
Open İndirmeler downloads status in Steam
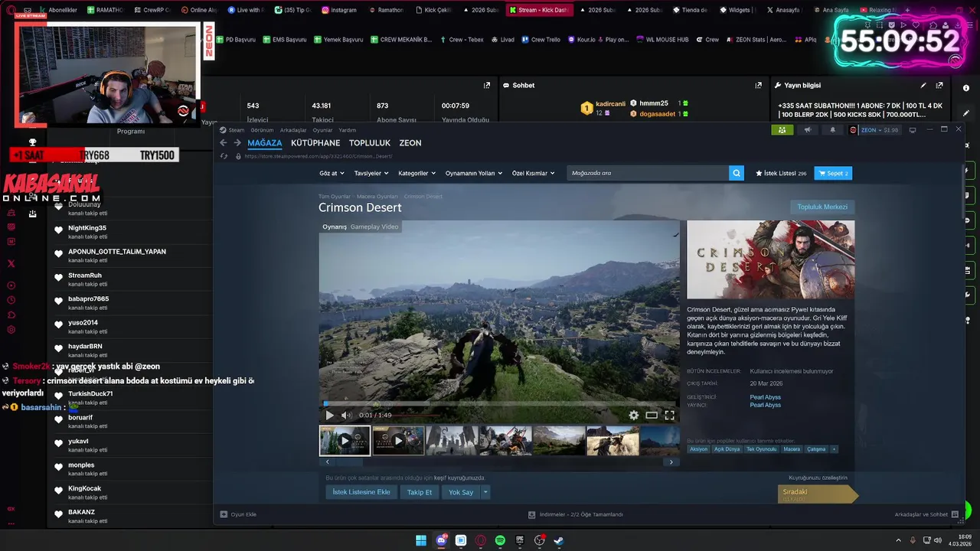tap(576, 514)
